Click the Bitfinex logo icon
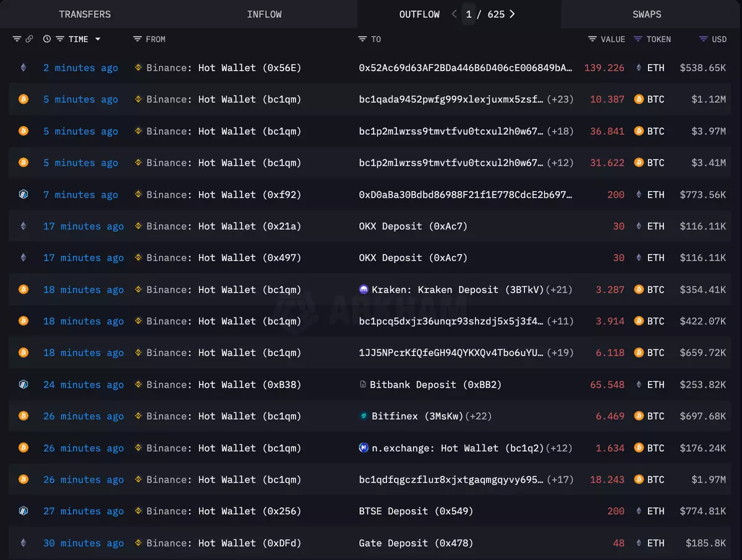This screenshot has width=742, height=560. coord(364,416)
